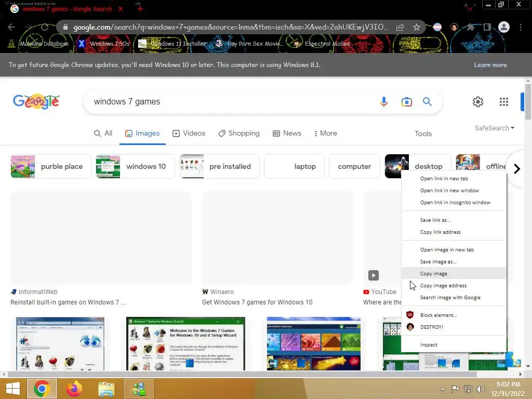This screenshot has width=532, height=399.
Task: Choose Open link in new window
Action: [x=454, y=190]
